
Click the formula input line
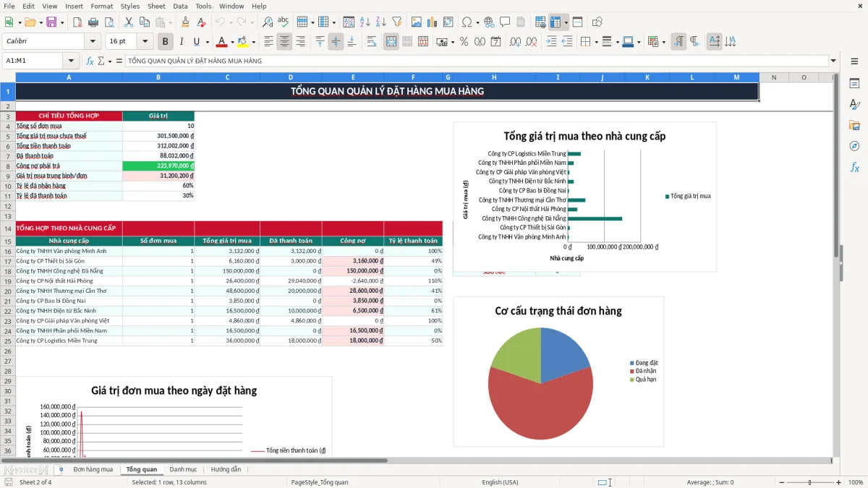click(476, 61)
